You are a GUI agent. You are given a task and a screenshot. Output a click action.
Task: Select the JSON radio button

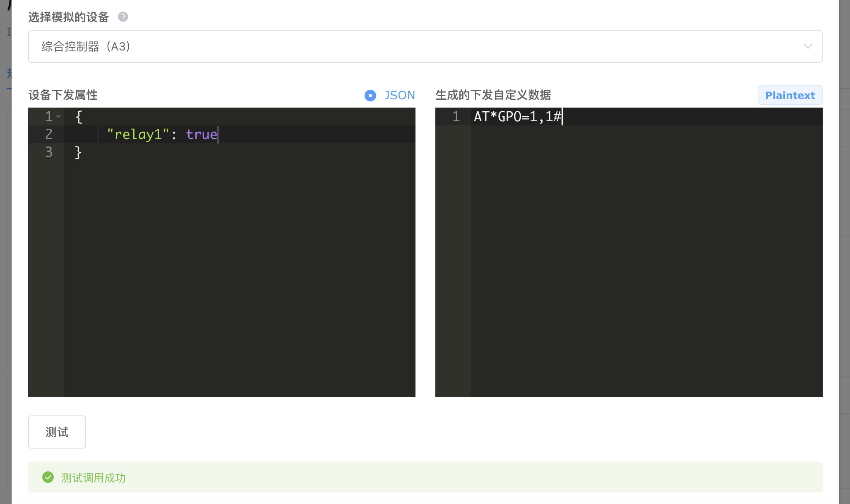pos(370,96)
